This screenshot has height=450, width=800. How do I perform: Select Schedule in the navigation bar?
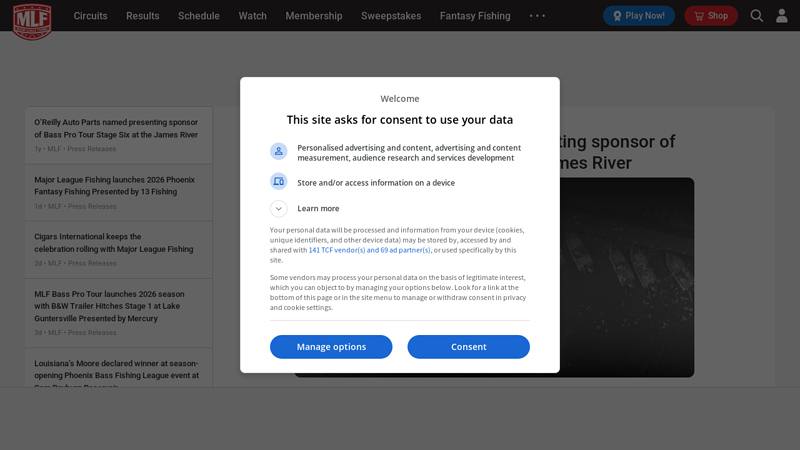198,16
